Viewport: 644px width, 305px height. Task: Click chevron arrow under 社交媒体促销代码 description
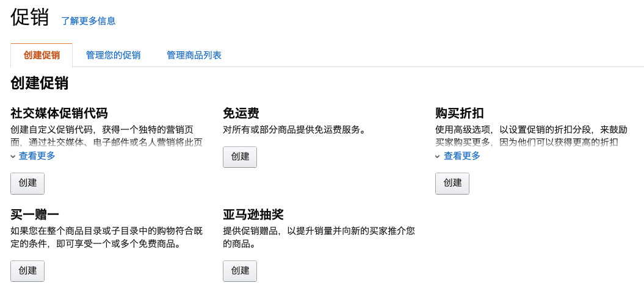[13, 156]
